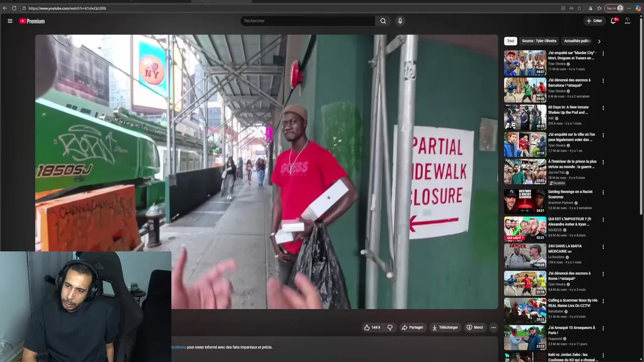Open QUI EST L'IMPOSTEUR thumbnail

pyautogui.click(x=525, y=229)
